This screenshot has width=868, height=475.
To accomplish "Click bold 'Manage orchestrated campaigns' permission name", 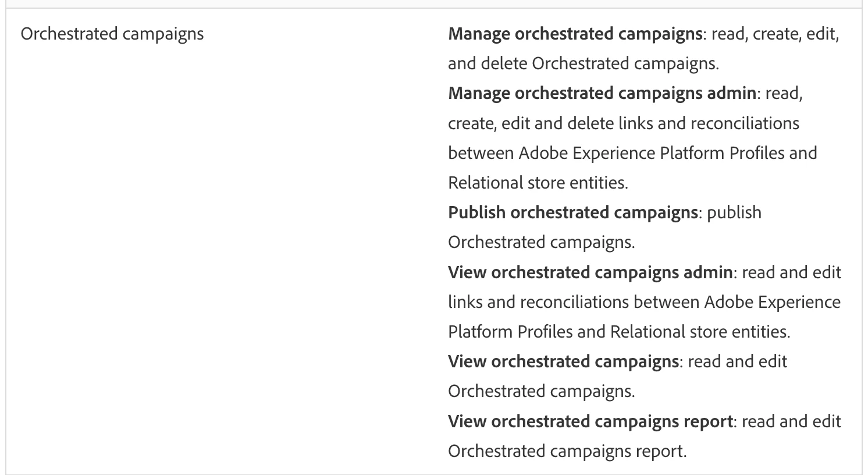I will coord(575,34).
